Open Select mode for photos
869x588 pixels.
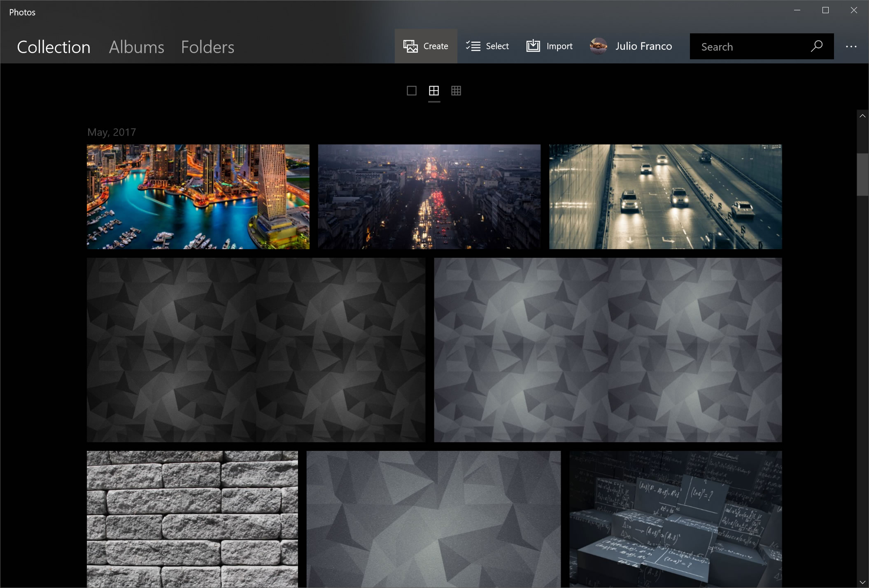point(487,46)
